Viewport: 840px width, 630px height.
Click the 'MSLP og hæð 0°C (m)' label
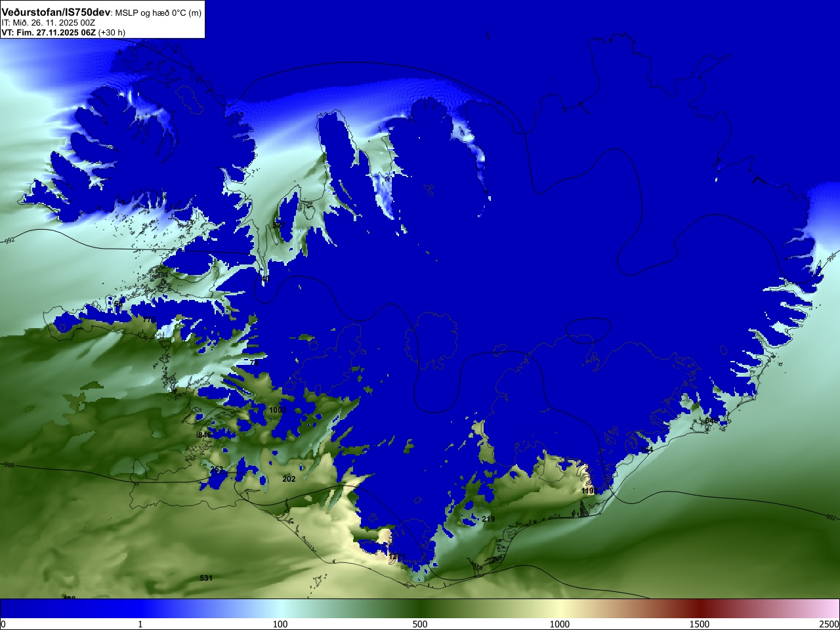[x=159, y=13]
